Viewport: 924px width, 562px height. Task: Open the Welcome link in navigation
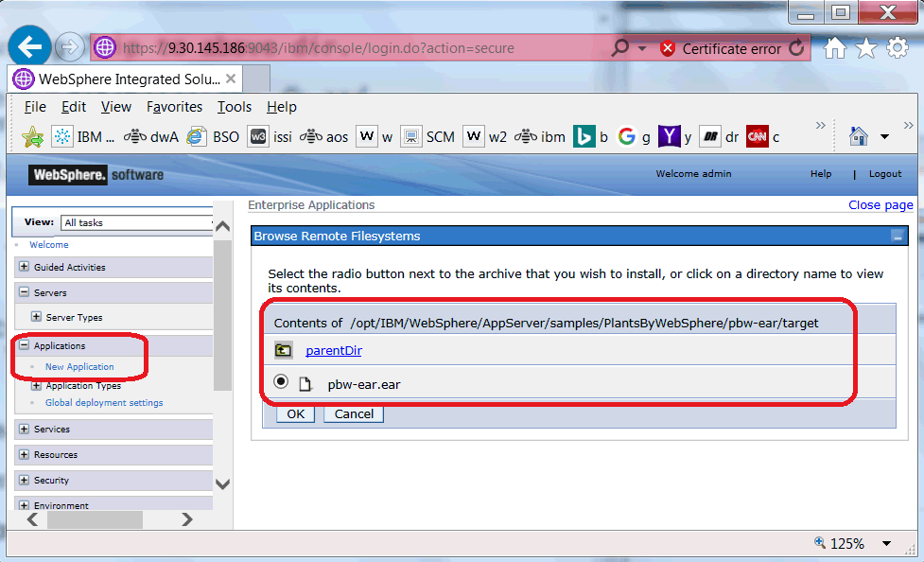pyautogui.click(x=49, y=244)
